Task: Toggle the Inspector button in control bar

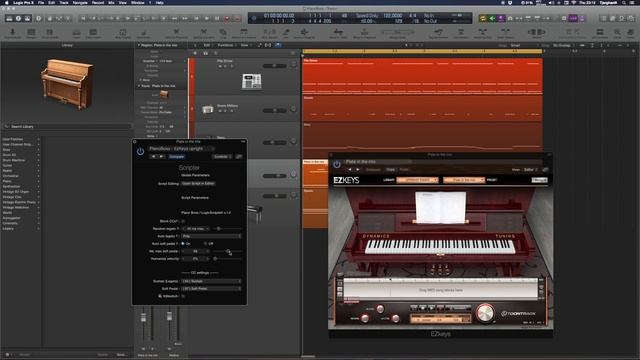Action: 18,18
